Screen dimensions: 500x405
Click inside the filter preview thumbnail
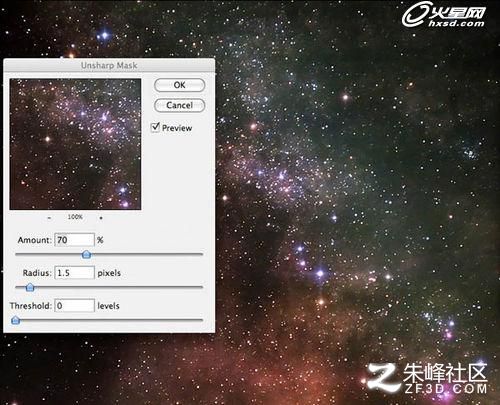pos(75,144)
